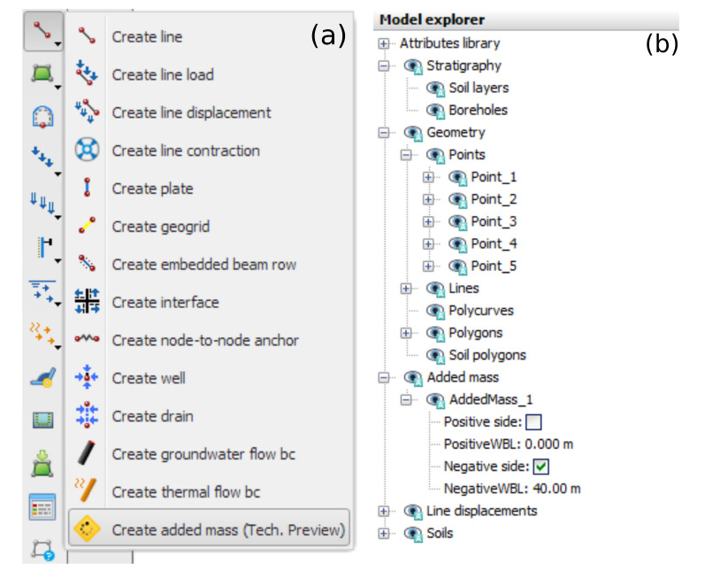Click the Create well icon
Viewport: 728px width, 579px height.
[x=87, y=378]
